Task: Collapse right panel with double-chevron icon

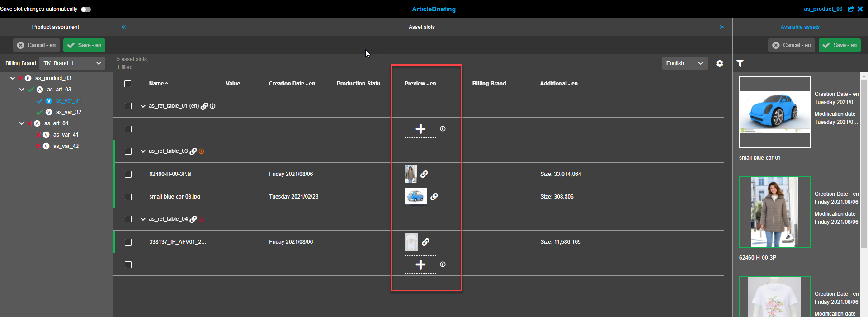Action: click(x=722, y=27)
